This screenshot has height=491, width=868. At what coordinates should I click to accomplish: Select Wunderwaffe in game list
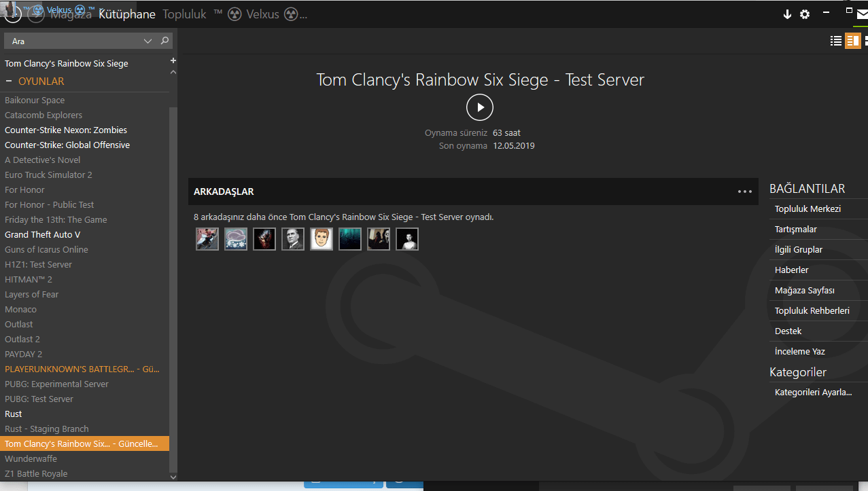[x=84, y=458]
